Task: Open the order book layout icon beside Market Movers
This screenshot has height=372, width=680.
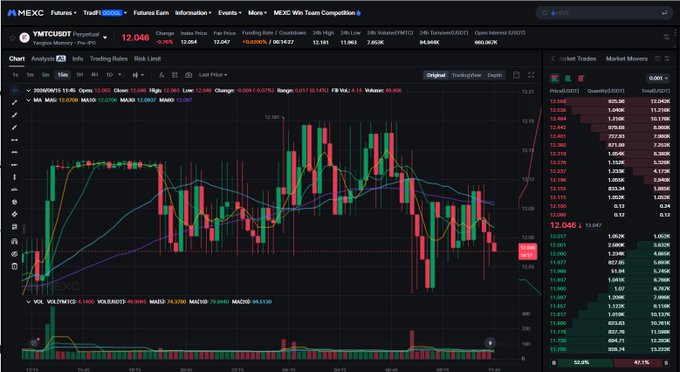Action: 657,59
